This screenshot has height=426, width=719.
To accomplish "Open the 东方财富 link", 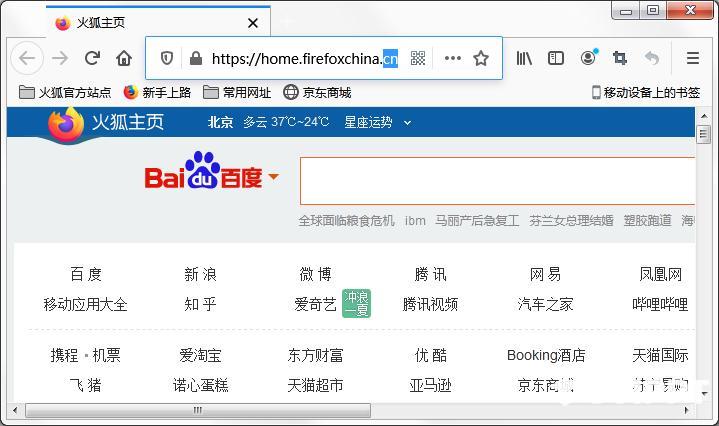I will point(315,355).
